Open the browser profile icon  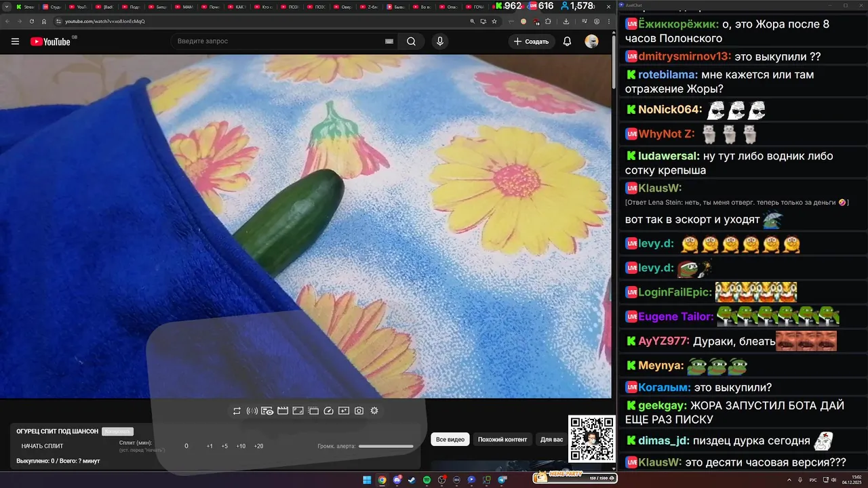(x=597, y=21)
